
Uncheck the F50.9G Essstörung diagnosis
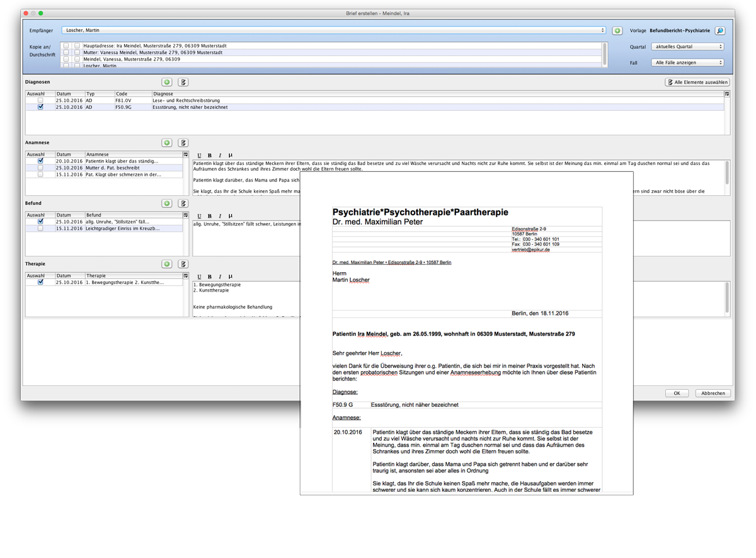[x=40, y=107]
